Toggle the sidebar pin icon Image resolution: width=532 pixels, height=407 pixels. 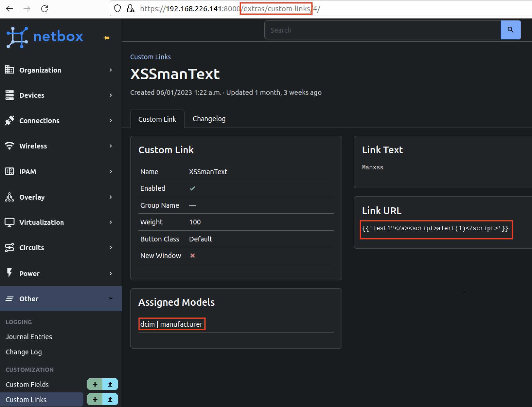point(106,38)
